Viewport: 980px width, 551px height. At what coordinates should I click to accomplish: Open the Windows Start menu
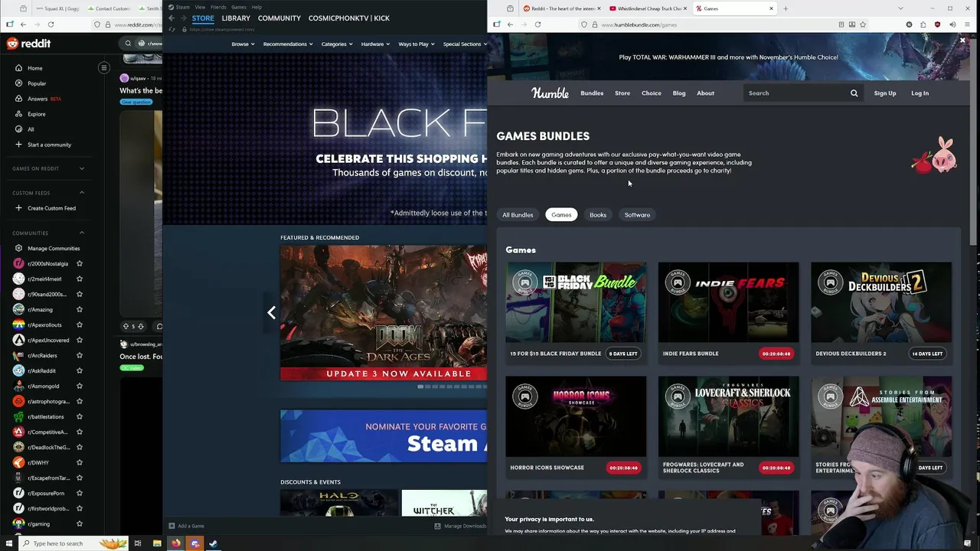click(x=10, y=543)
